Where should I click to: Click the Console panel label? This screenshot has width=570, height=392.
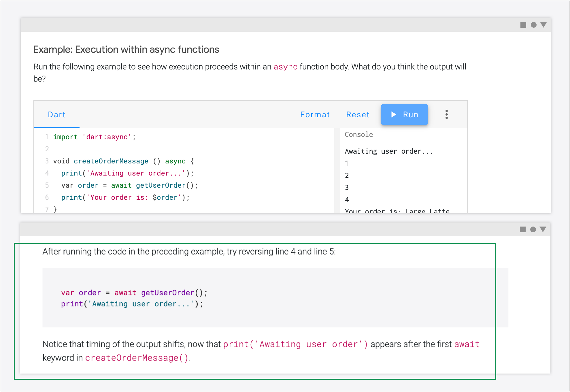pyautogui.click(x=358, y=134)
